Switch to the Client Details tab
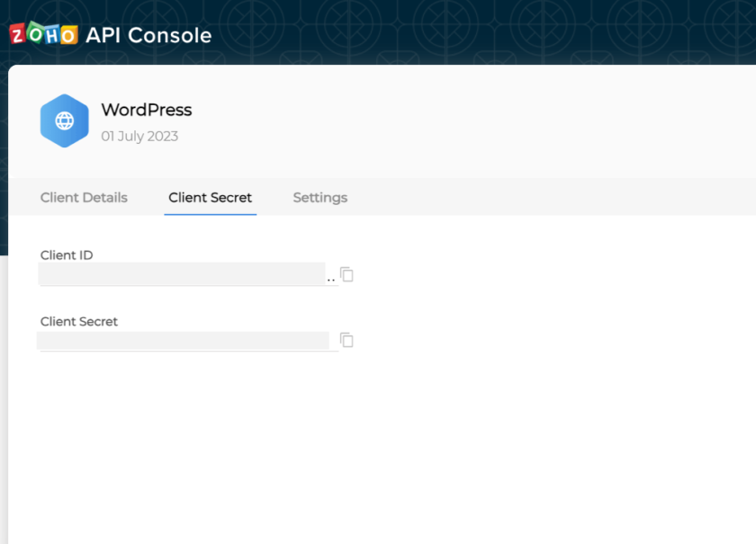The width and height of the screenshot is (756, 544). click(84, 198)
